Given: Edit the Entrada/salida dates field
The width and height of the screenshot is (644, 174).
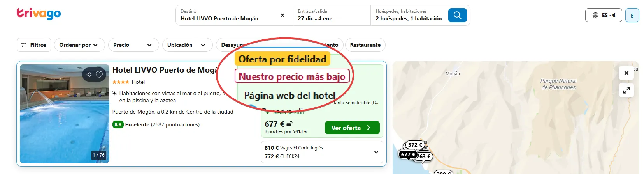Looking at the screenshot, I should click(331, 15).
